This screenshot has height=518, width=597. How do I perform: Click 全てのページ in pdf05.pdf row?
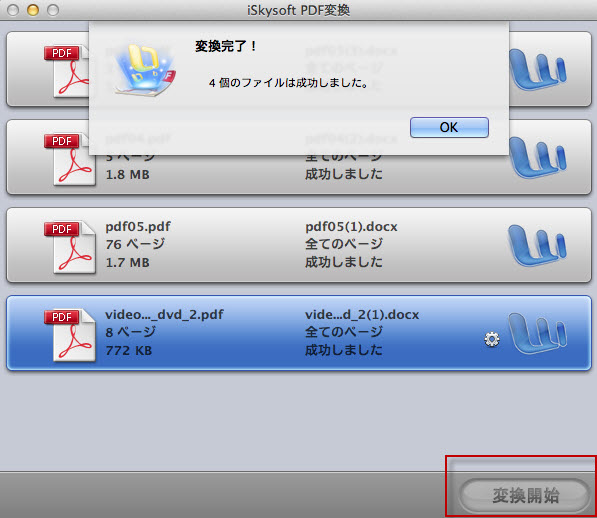click(x=344, y=244)
